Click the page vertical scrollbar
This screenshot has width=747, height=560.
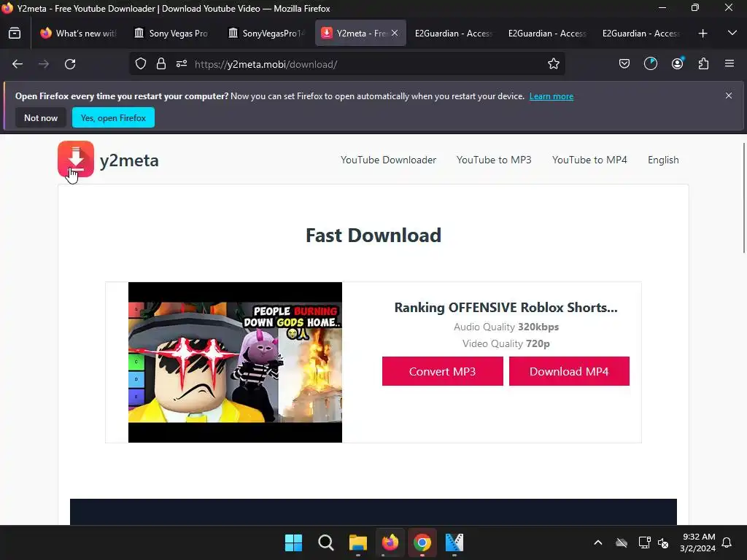pyautogui.click(x=743, y=198)
